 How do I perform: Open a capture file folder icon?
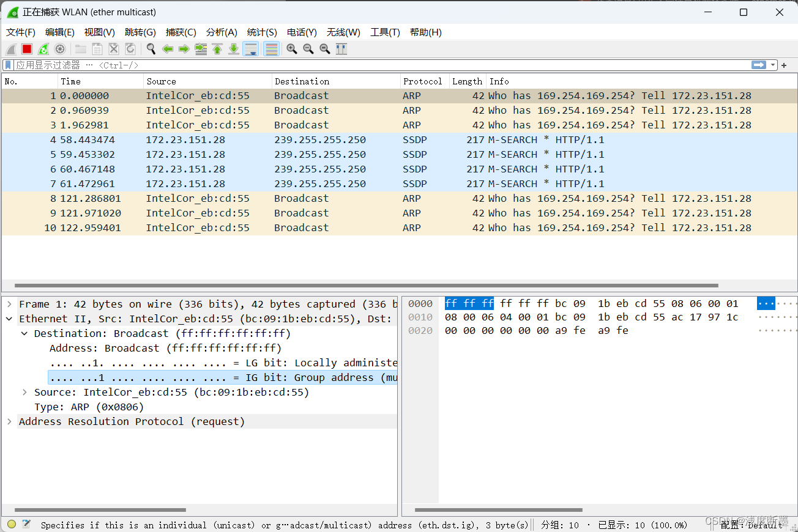pos(81,49)
